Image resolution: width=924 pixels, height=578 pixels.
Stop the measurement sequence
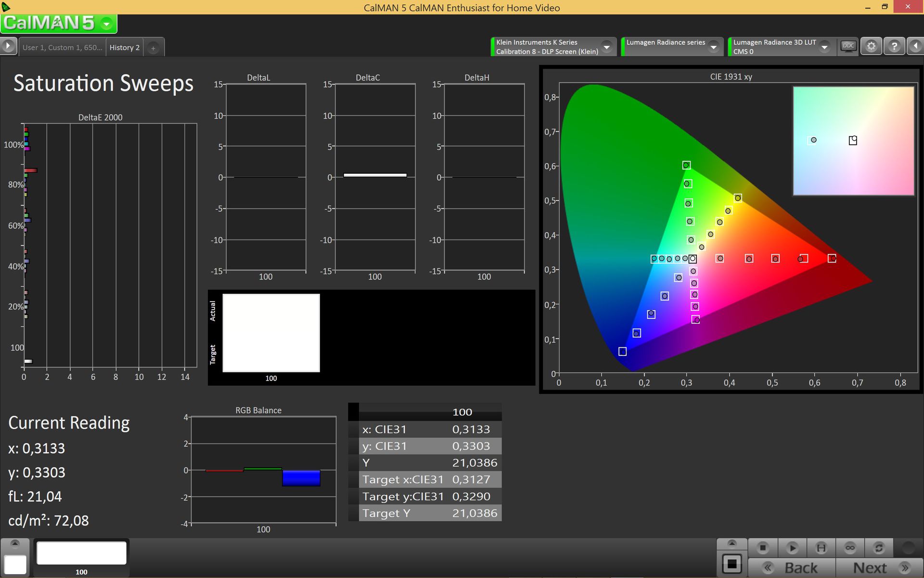(x=763, y=548)
